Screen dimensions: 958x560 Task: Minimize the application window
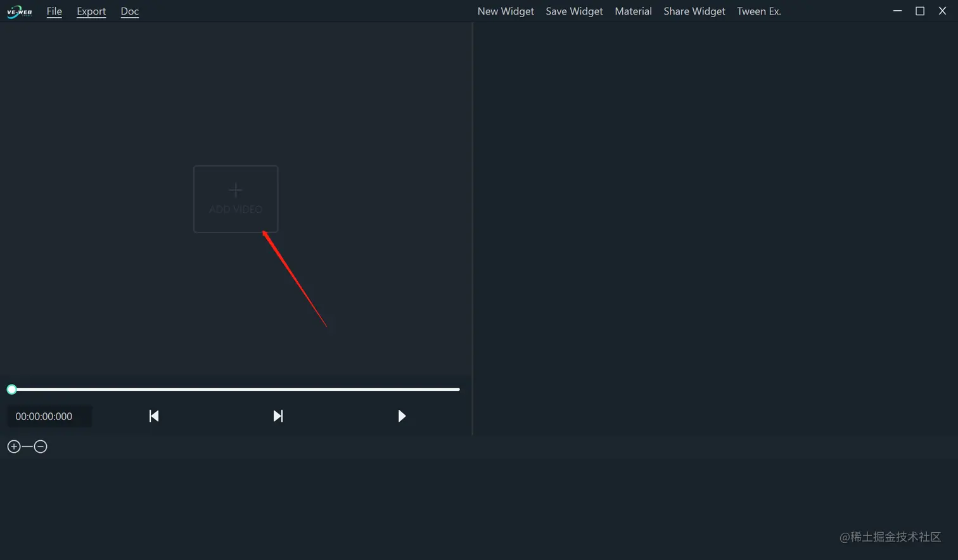(x=897, y=11)
